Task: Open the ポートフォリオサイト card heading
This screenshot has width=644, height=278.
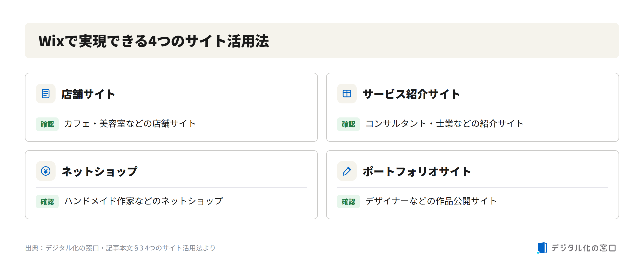Action: pos(417,171)
